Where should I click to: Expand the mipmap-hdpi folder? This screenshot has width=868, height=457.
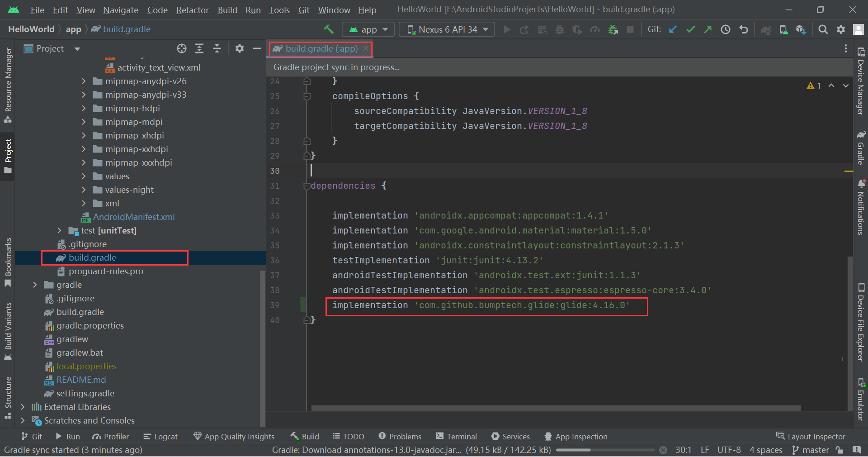tap(84, 109)
